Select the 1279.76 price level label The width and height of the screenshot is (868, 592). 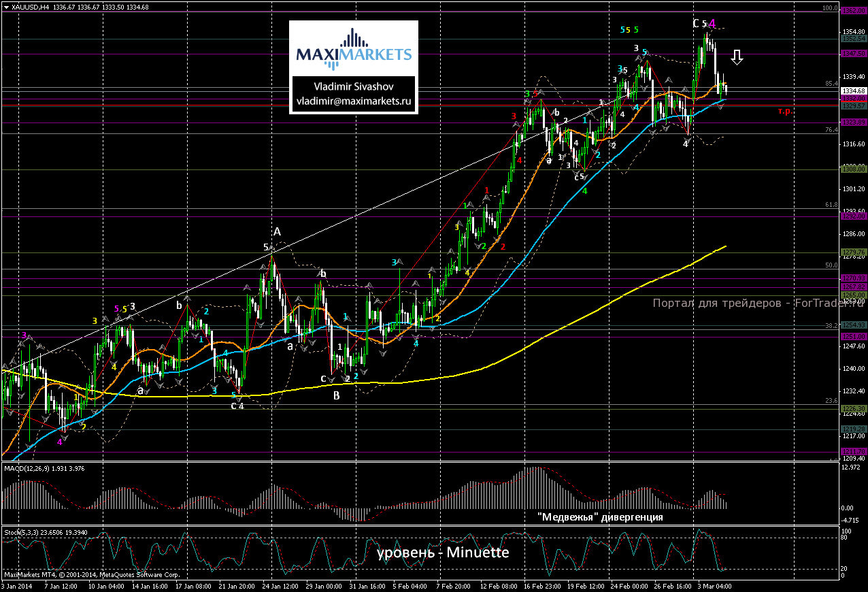click(853, 252)
